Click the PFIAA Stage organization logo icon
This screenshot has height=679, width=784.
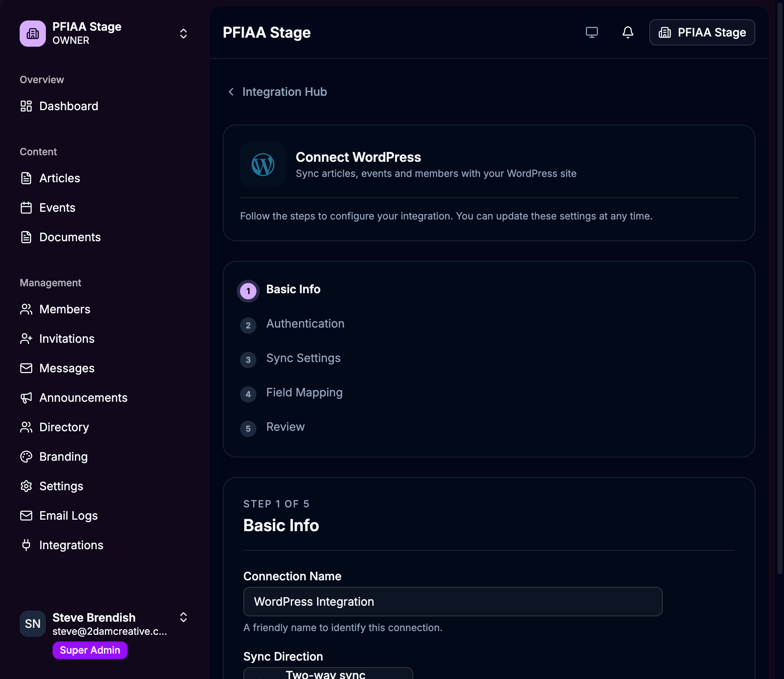coord(33,34)
